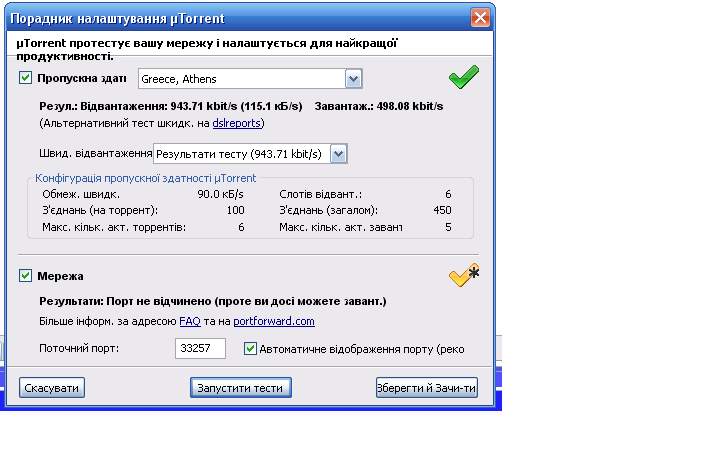This screenshot has width=720, height=450.
Task: Click the Слотів відвант. label
Action: (x=321, y=194)
